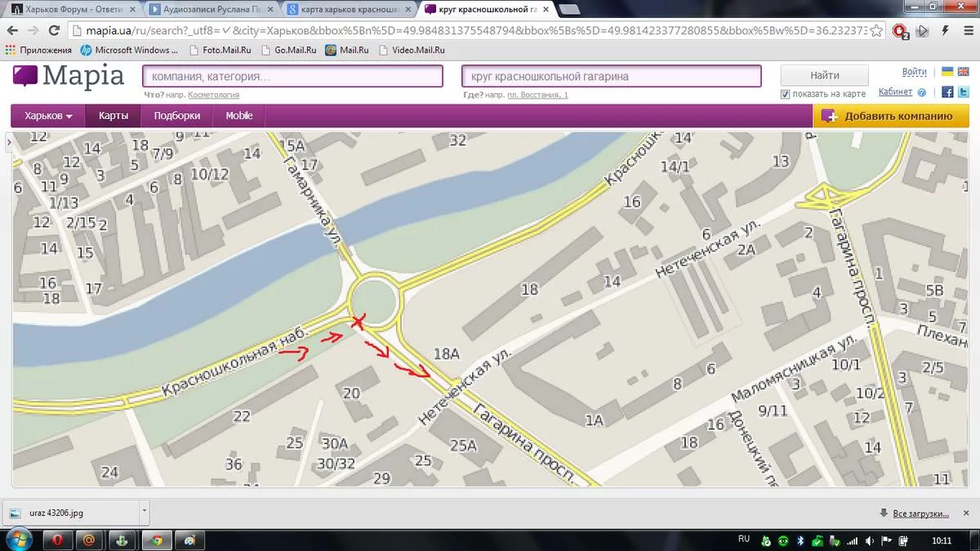Open the Кабинет link
Image resolution: width=980 pixels, height=551 pixels.
895,92
